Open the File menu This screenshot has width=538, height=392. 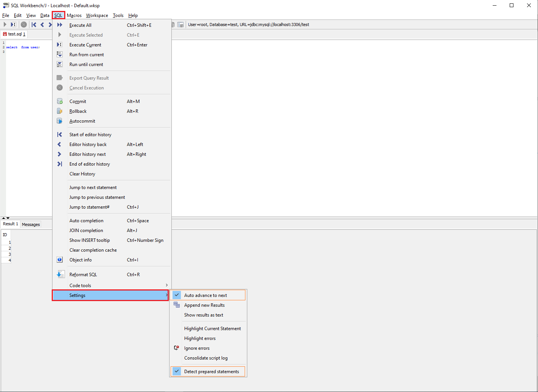coord(6,15)
